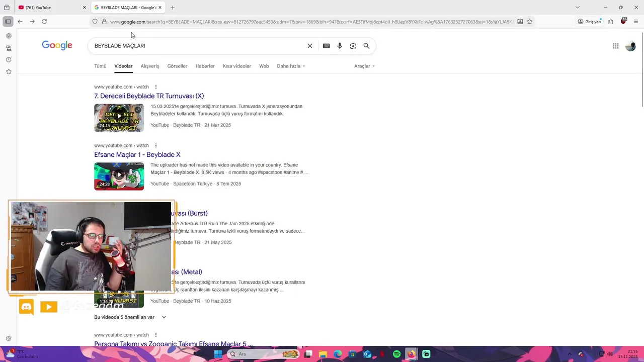Open Outlook from the taskbar
The height and width of the screenshot is (362, 644).
click(367, 354)
